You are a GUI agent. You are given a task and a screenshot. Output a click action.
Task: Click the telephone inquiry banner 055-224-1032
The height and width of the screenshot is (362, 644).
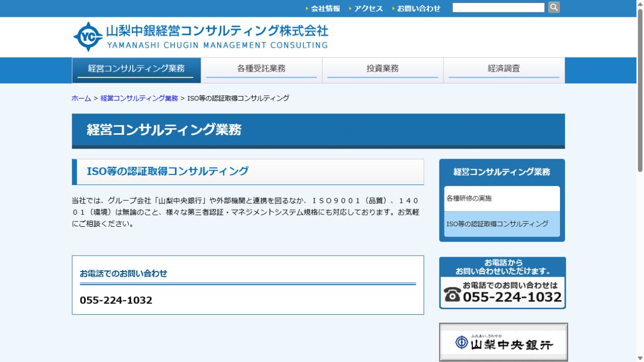(x=502, y=283)
